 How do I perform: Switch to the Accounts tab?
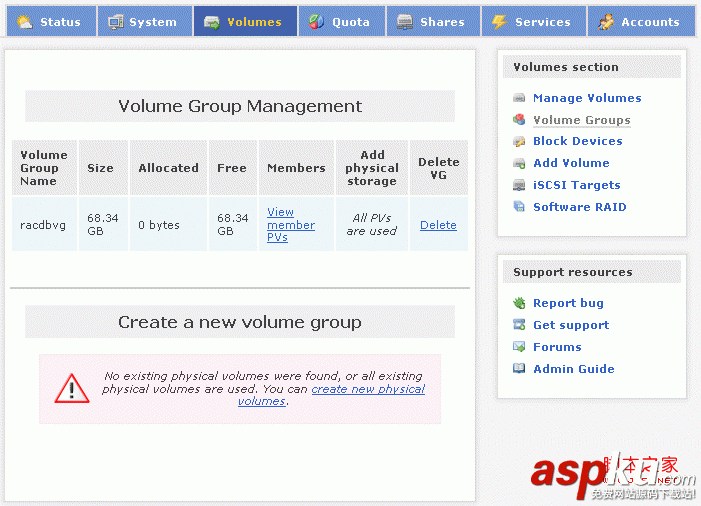642,21
